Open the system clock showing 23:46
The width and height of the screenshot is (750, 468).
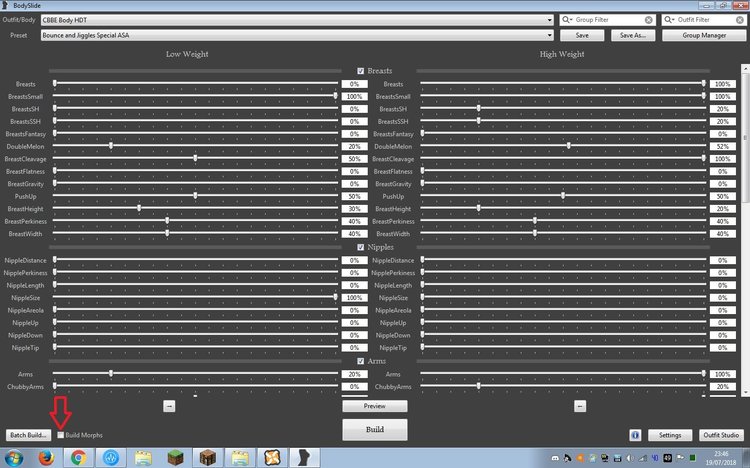(721, 458)
